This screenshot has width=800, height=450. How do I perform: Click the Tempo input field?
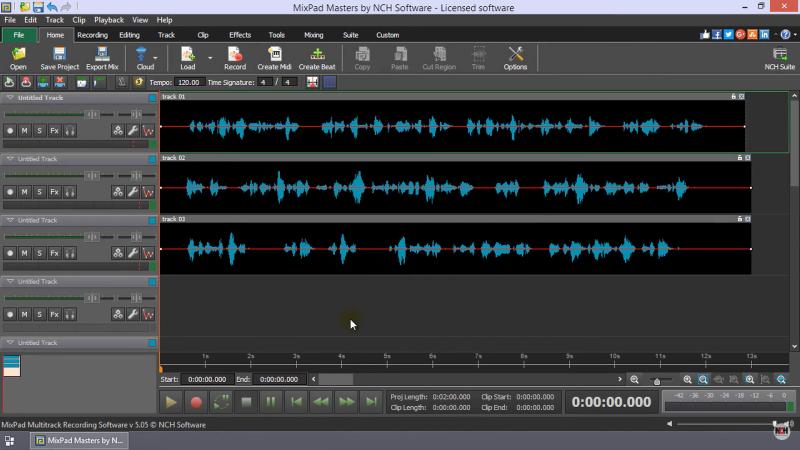click(190, 82)
